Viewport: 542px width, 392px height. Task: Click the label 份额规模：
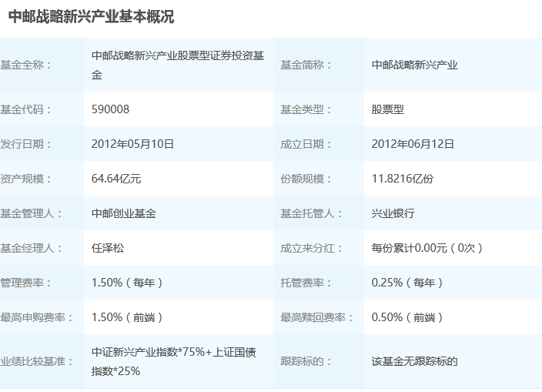click(306, 179)
